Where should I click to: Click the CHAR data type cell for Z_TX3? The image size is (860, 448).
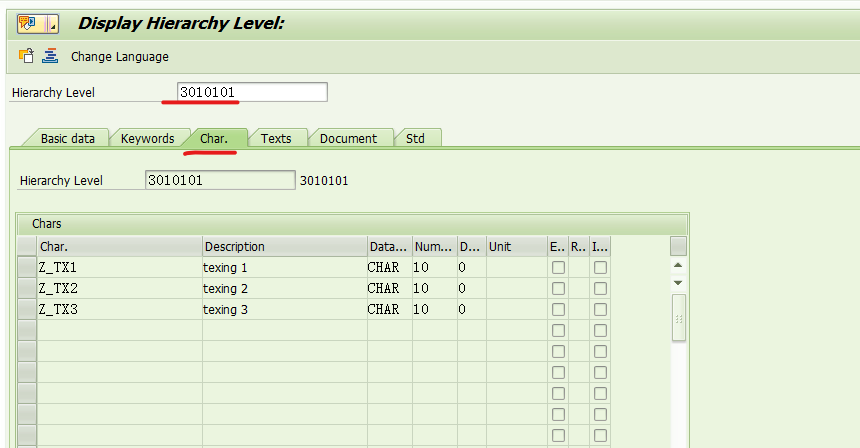(389, 309)
